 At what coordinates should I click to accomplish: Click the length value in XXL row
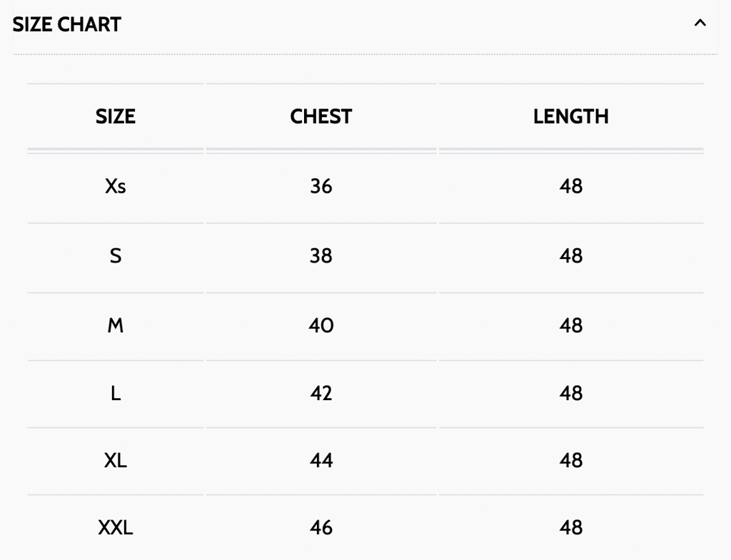pyautogui.click(x=571, y=528)
